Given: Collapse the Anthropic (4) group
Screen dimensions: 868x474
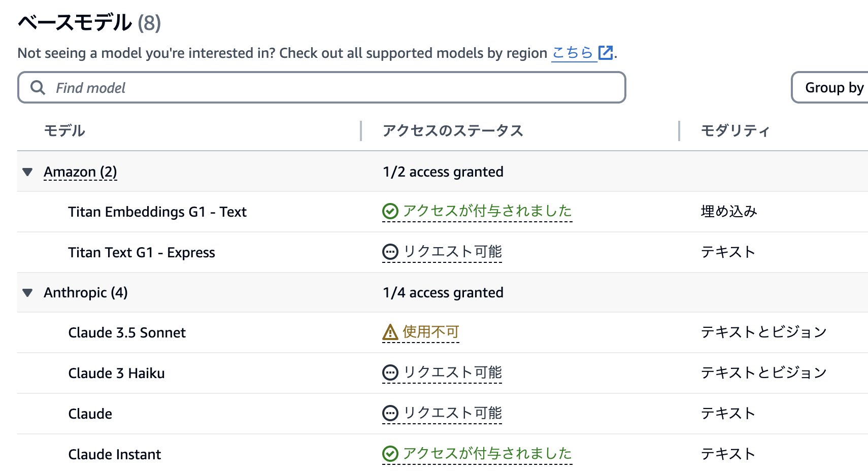Looking at the screenshot, I should [28, 293].
